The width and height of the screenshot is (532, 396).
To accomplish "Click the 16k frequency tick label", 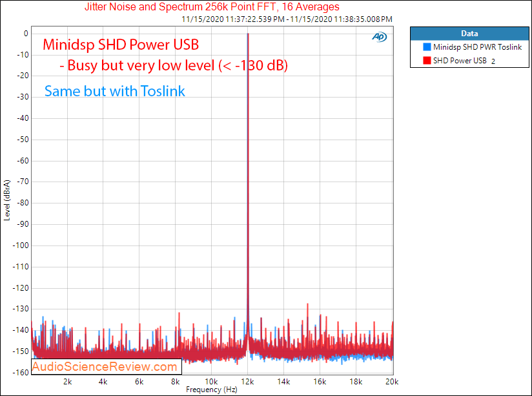I will click(x=320, y=382).
